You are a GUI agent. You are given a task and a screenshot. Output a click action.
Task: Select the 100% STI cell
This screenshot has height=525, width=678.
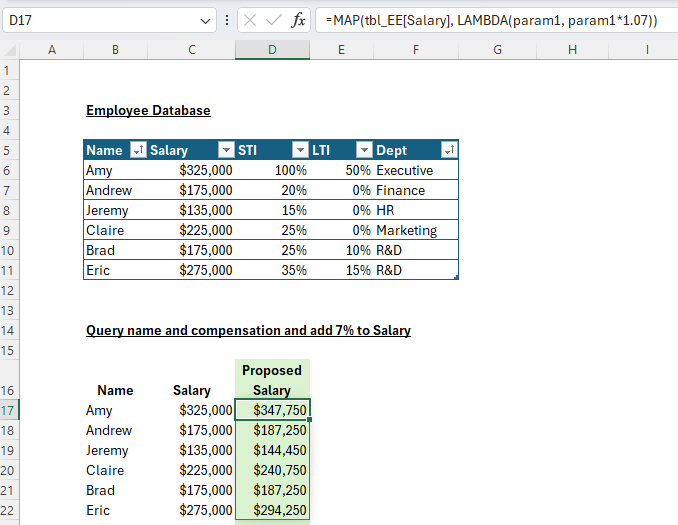(272, 170)
